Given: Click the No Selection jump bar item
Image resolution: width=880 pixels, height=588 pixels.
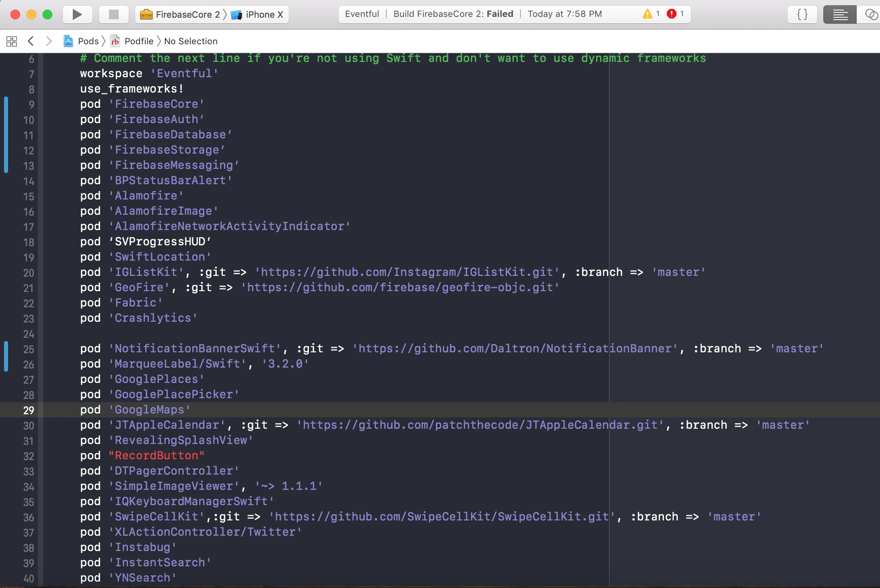Looking at the screenshot, I should [x=191, y=41].
